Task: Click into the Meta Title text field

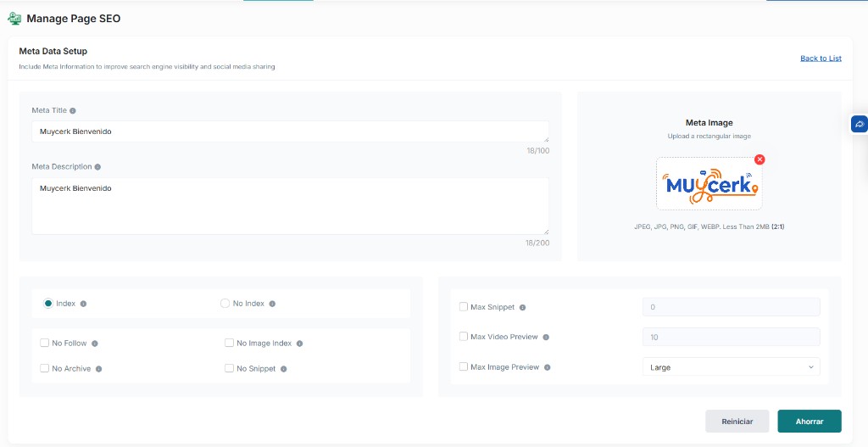Action: [288, 131]
